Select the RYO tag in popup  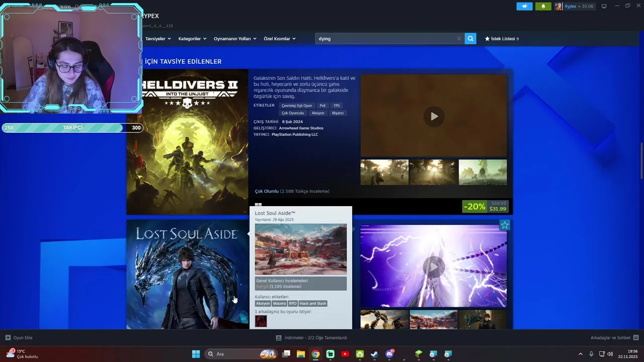pos(293,303)
